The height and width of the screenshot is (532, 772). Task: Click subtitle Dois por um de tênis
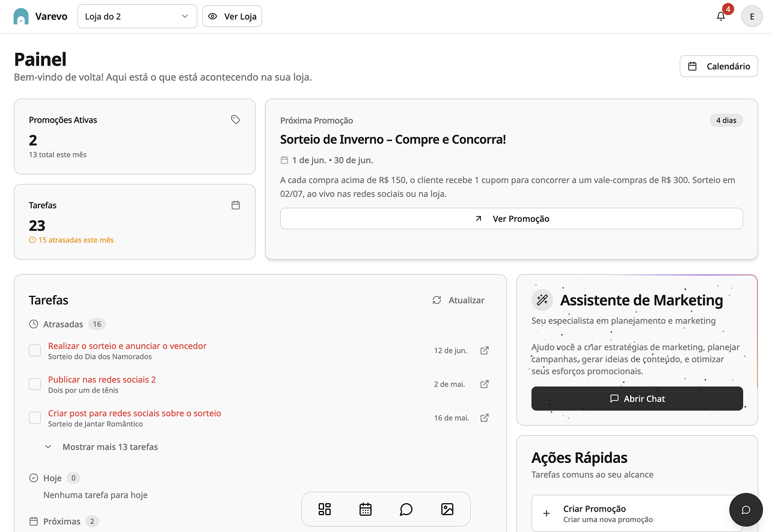(x=83, y=390)
